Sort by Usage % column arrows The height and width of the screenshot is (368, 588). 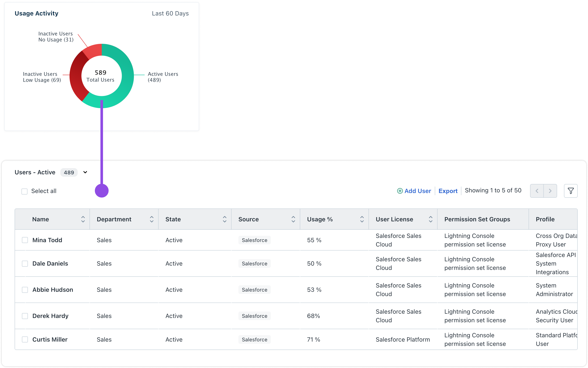(362, 219)
